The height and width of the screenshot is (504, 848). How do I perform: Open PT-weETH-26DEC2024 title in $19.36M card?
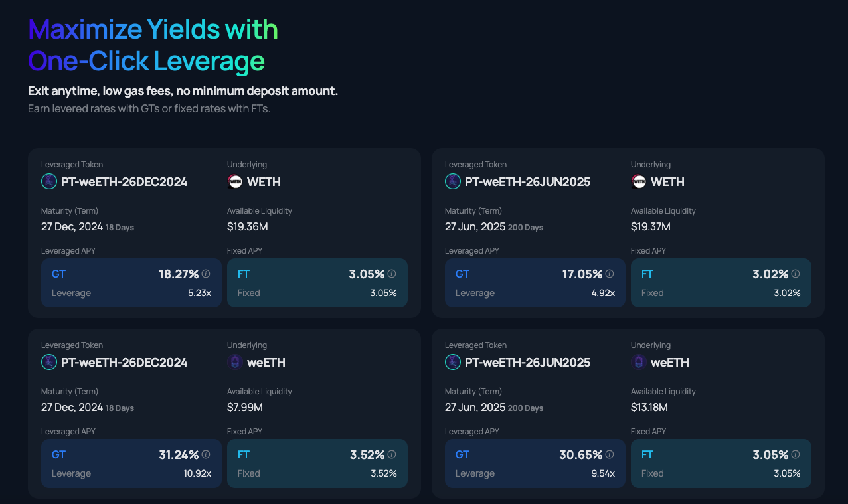pos(124,182)
